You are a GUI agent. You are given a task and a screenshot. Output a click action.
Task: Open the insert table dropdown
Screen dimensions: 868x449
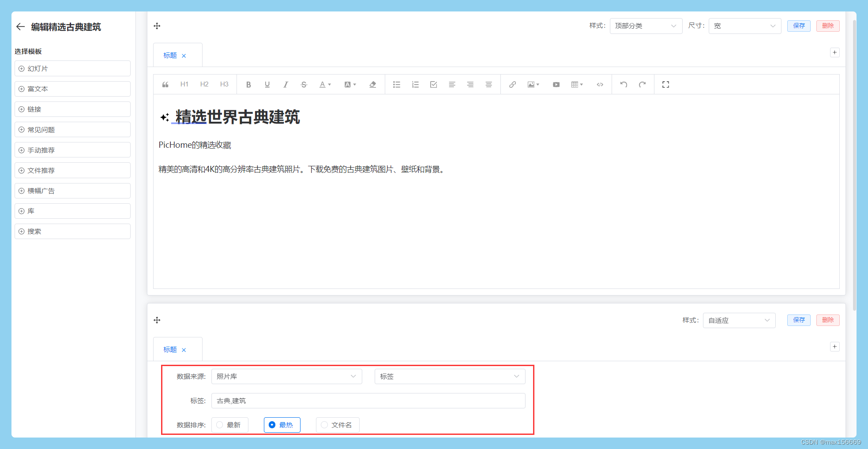[x=577, y=85]
